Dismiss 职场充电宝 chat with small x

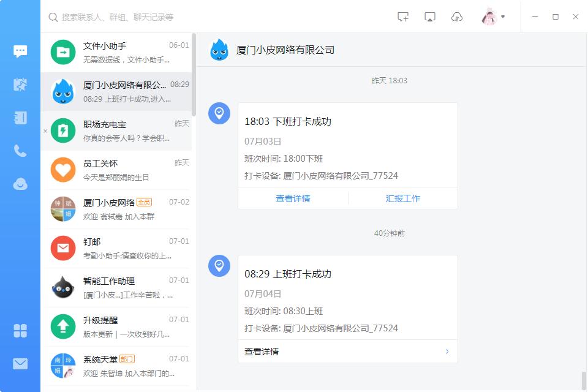pos(45,131)
